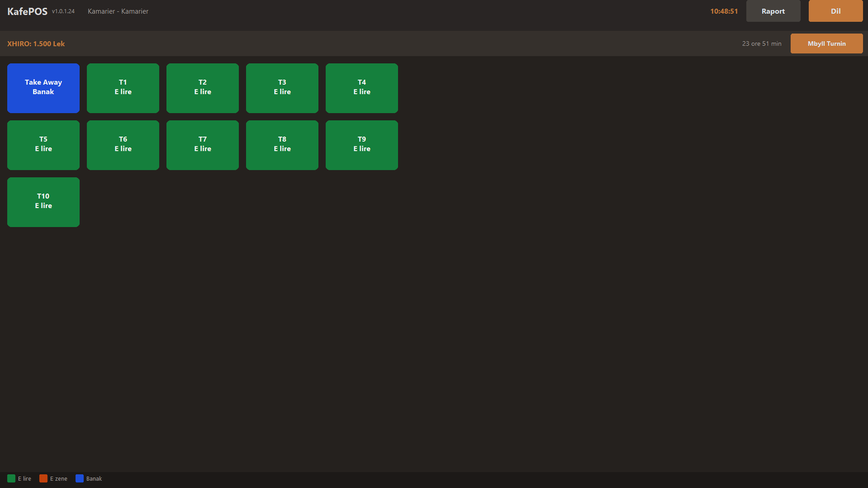Open table T5
868x488 pixels.
(x=43, y=145)
